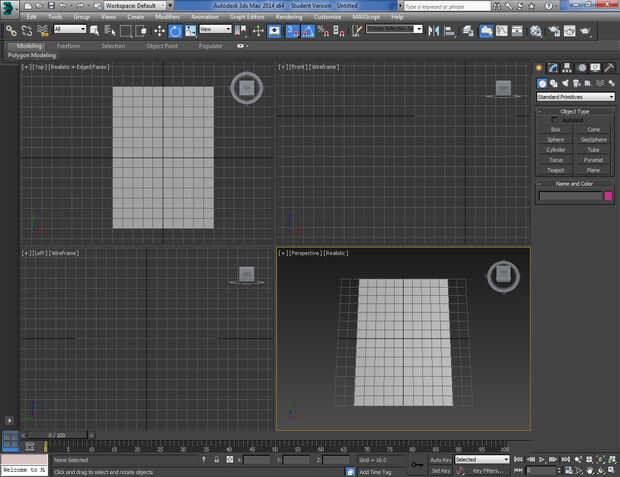
Task: Click the Sphere primitive button
Action: point(556,139)
